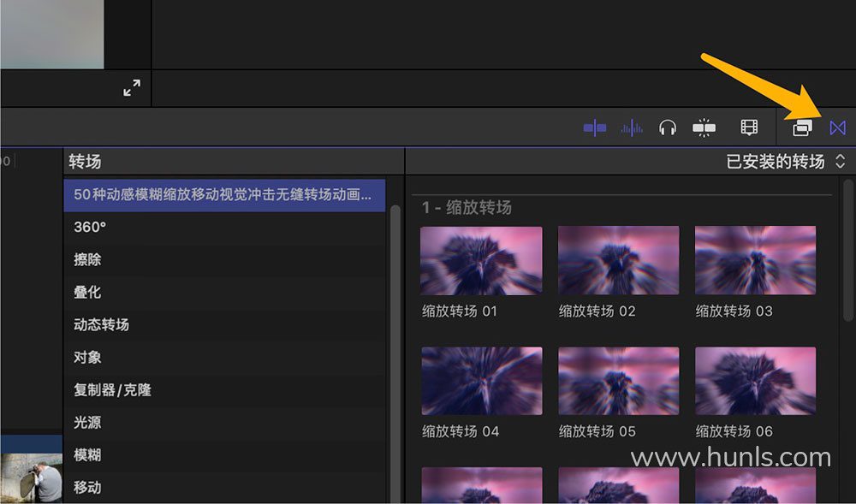
Task: Select the 叠化 category
Action: (x=224, y=293)
